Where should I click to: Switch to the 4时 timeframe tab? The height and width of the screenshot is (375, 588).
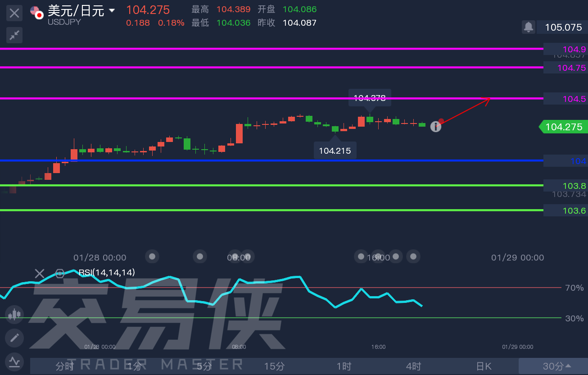[413, 366]
